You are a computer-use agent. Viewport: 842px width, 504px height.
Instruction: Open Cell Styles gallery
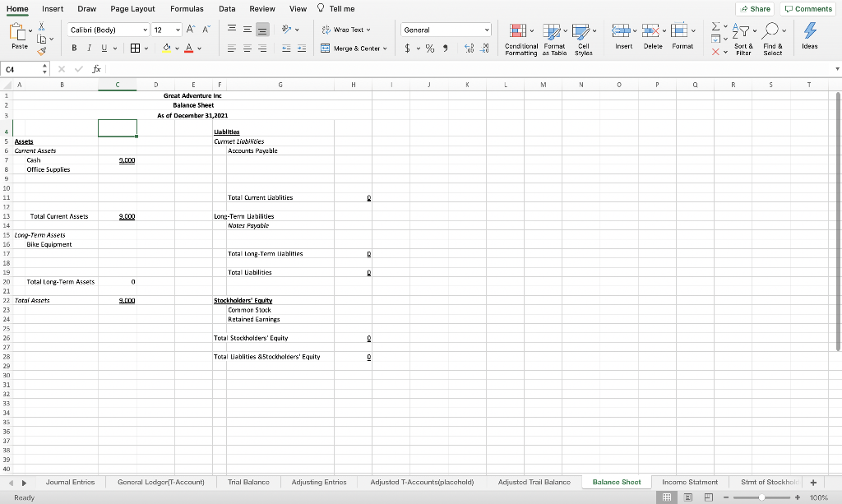click(584, 39)
